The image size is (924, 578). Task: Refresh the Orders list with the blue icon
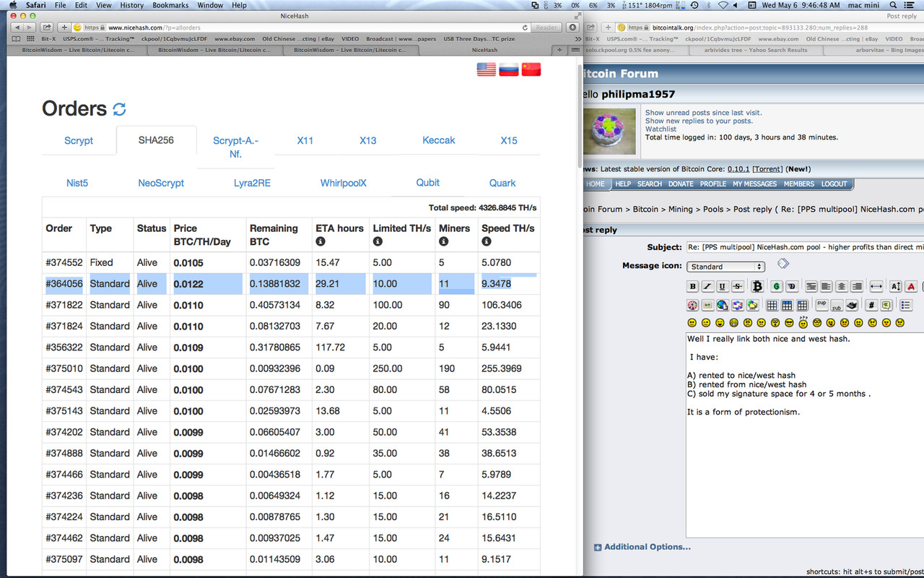point(120,109)
